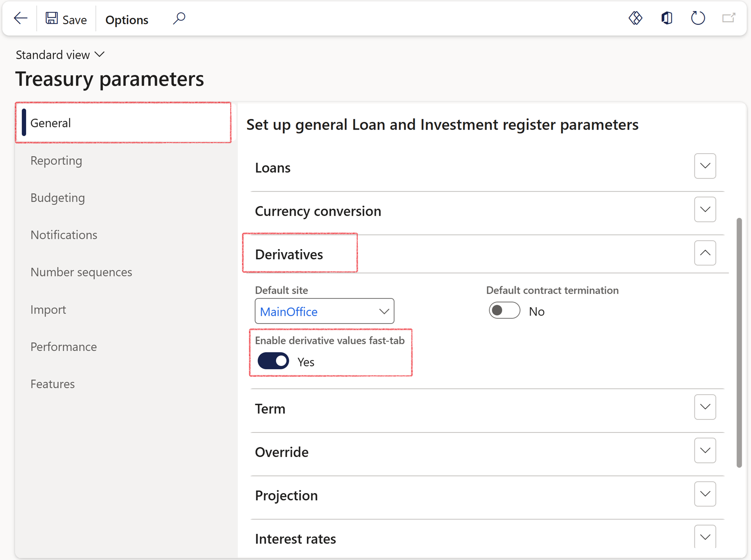The image size is (751, 560).
Task: Switch to the Reporting tab
Action: (x=56, y=161)
